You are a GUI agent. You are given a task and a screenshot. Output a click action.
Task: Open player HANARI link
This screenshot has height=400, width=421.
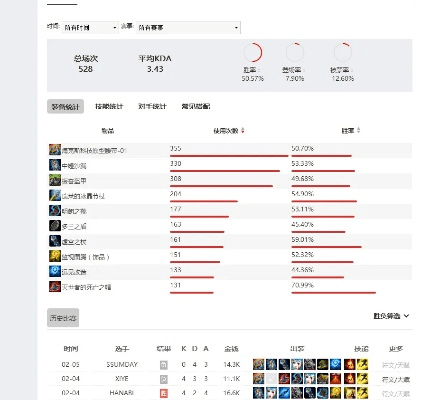click(122, 393)
